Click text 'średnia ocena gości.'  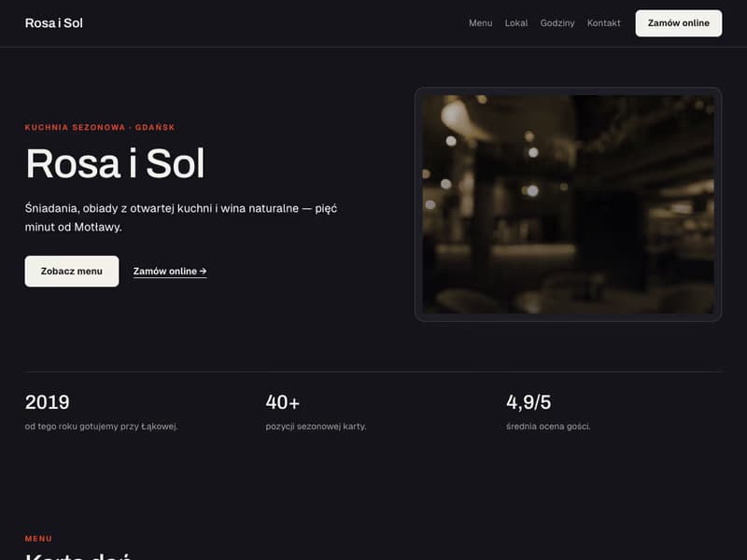tap(548, 427)
